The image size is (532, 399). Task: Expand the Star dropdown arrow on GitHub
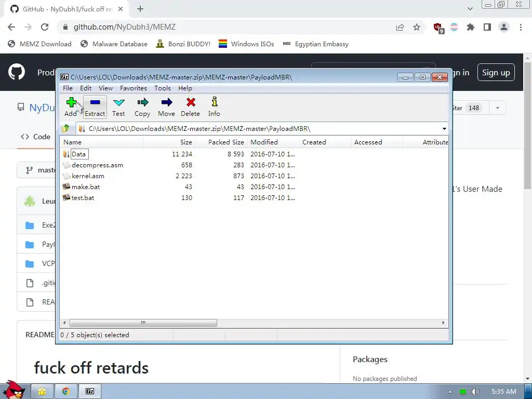point(497,108)
